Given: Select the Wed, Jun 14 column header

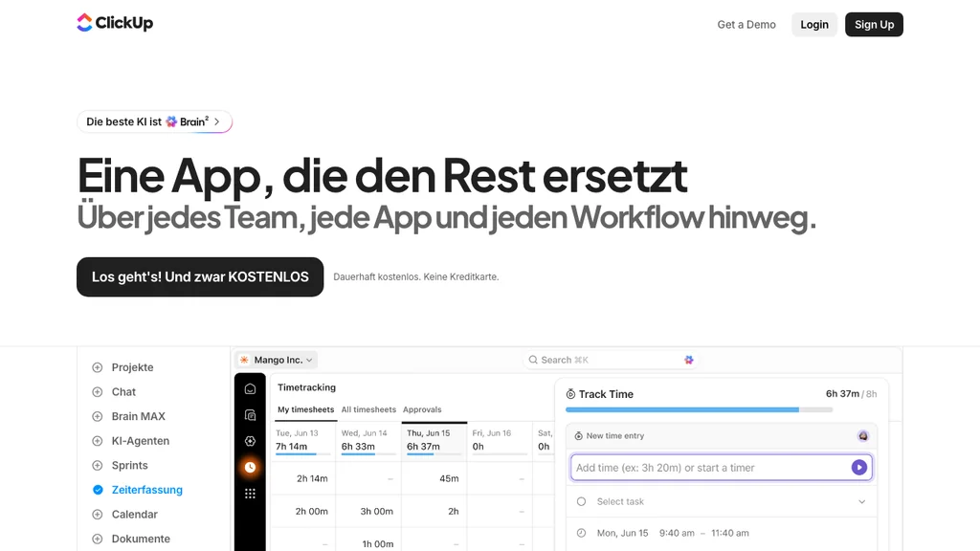Looking at the screenshot, I should pyautogui.click(x=368, y=441).
